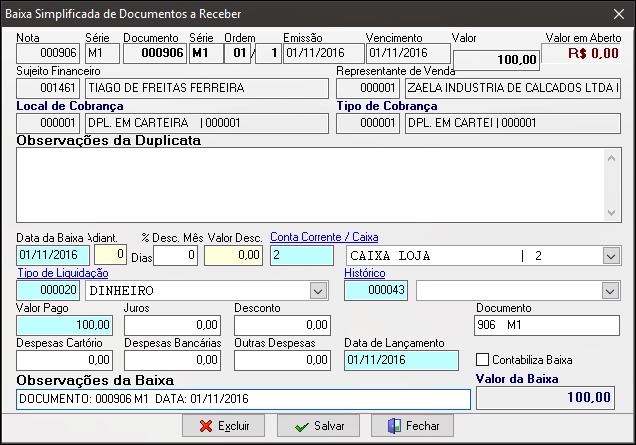Select the Tipo de Liquidação code 000020
This screenshot has width=636, height=445.
pos(48,290)
